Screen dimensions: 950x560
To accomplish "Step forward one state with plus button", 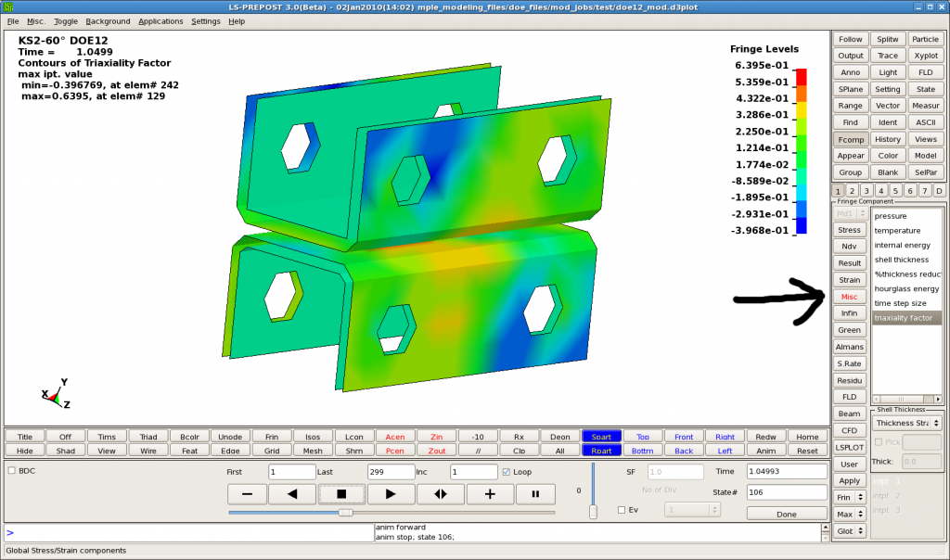I will (490, 494).
